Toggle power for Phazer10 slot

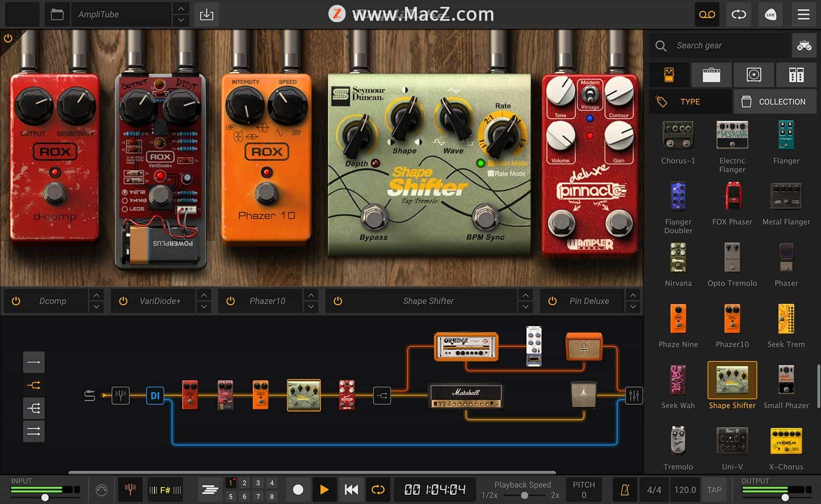click(x=231, y=301)
